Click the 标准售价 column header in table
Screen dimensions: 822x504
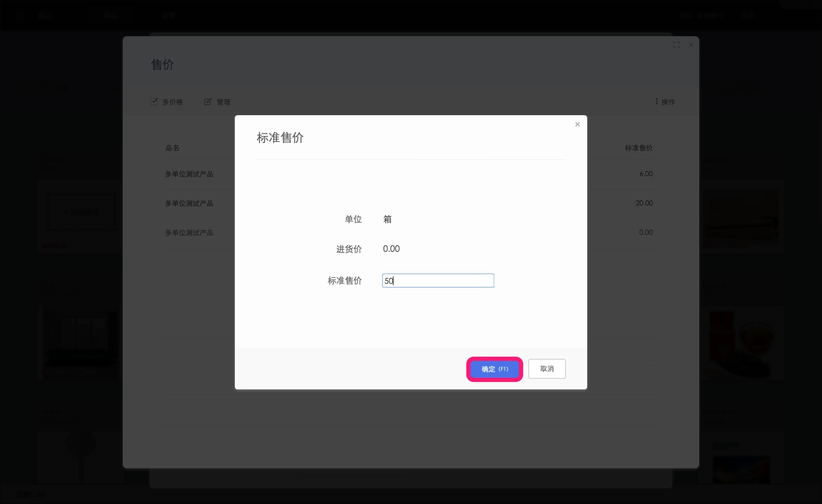click(x=639, y=148)
